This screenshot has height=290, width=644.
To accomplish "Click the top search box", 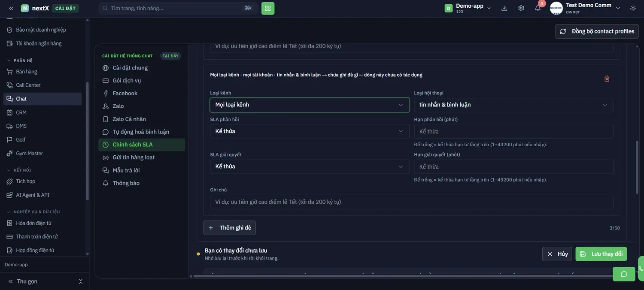I will [x=178, y=8].
